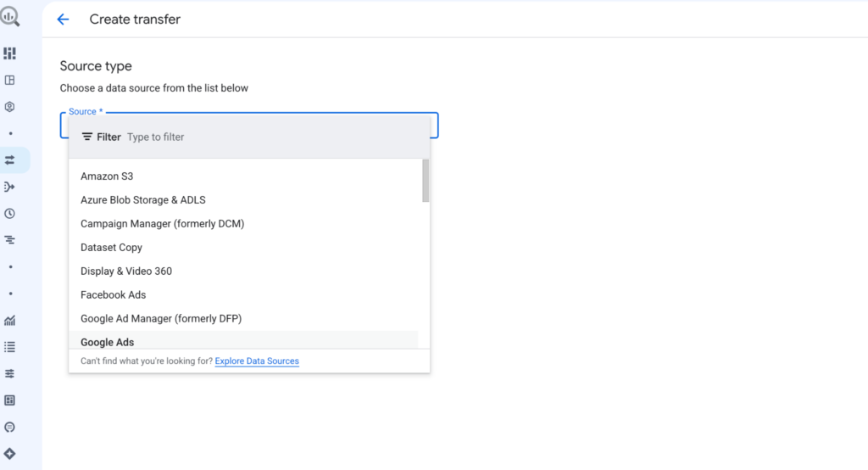The width and height of the screenshot is (868, 470).
Task: Select the Data transfers arrows icon
Action: [9, 160]
